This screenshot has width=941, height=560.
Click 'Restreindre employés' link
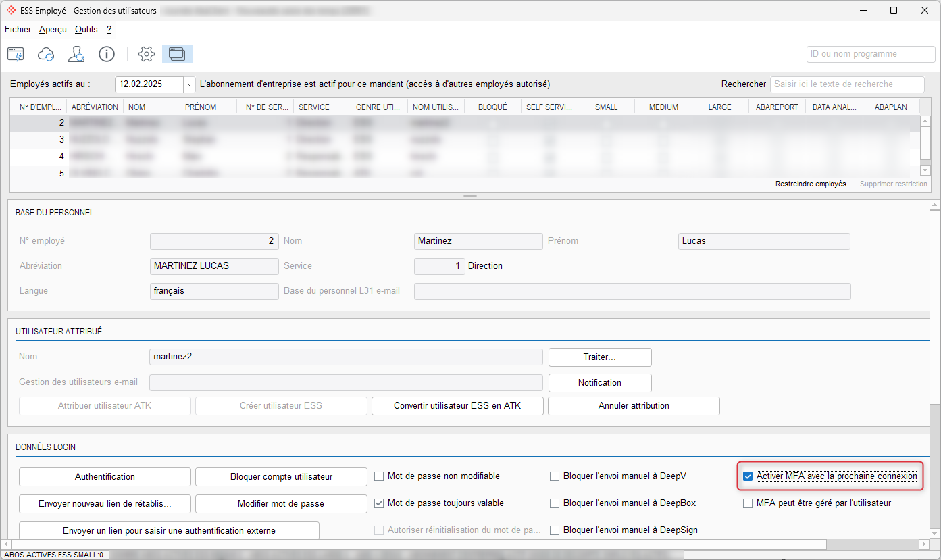point(811,184)
